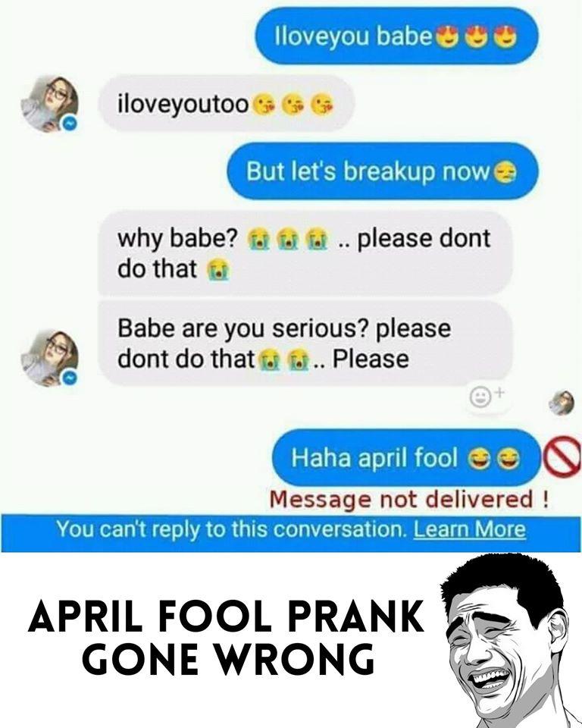This screenshot has height=728, width=582.
Task: Click the small seen-by avatar
Action: 562,403
